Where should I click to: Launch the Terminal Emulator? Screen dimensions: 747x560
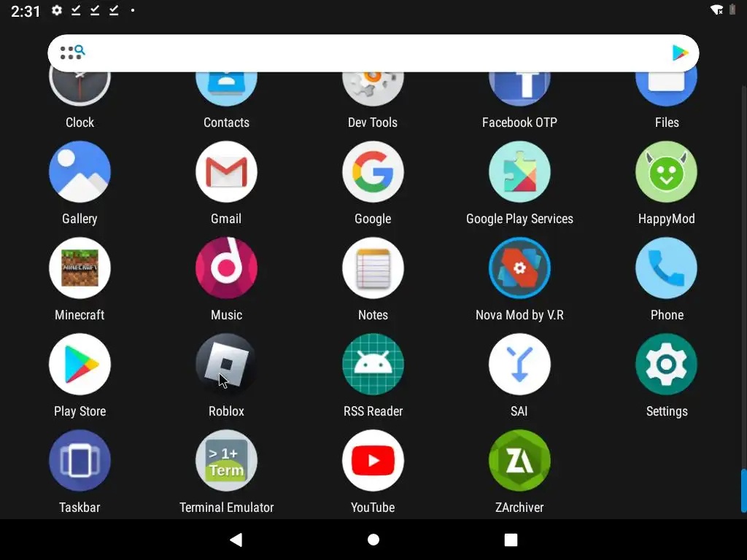tap(226, 461)
